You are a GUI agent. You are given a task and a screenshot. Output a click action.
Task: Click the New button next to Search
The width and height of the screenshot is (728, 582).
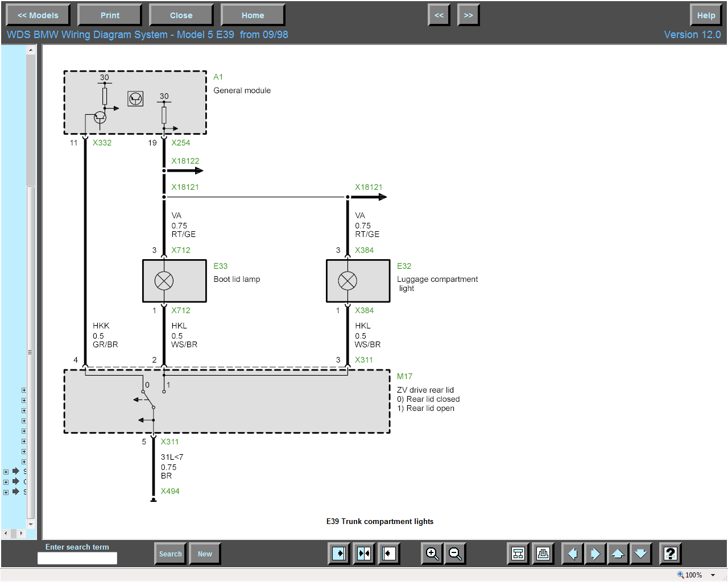pyautogui.click(x=205, y=554)
